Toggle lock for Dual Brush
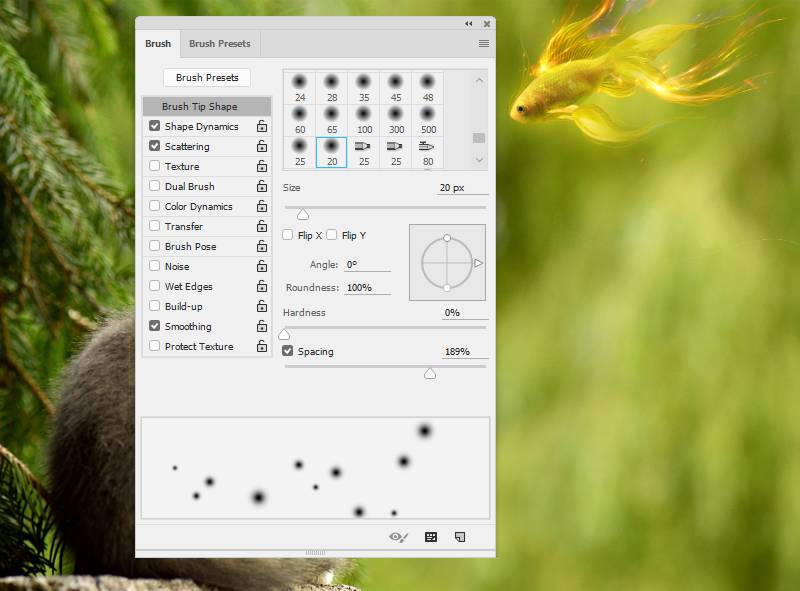Image resolution: width=800 pixels, height=591 pixels. coord(262,186)
